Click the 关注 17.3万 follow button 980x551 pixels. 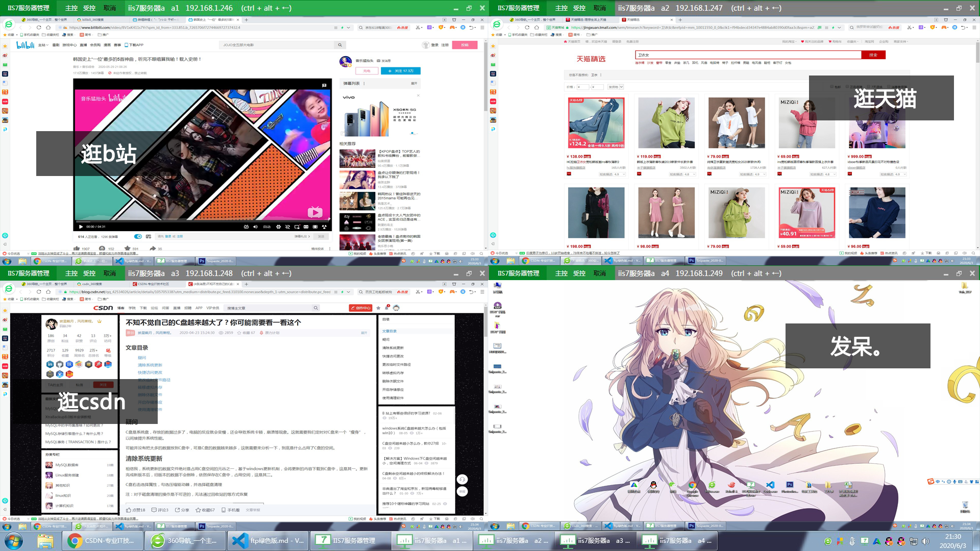tap(401, 71)
